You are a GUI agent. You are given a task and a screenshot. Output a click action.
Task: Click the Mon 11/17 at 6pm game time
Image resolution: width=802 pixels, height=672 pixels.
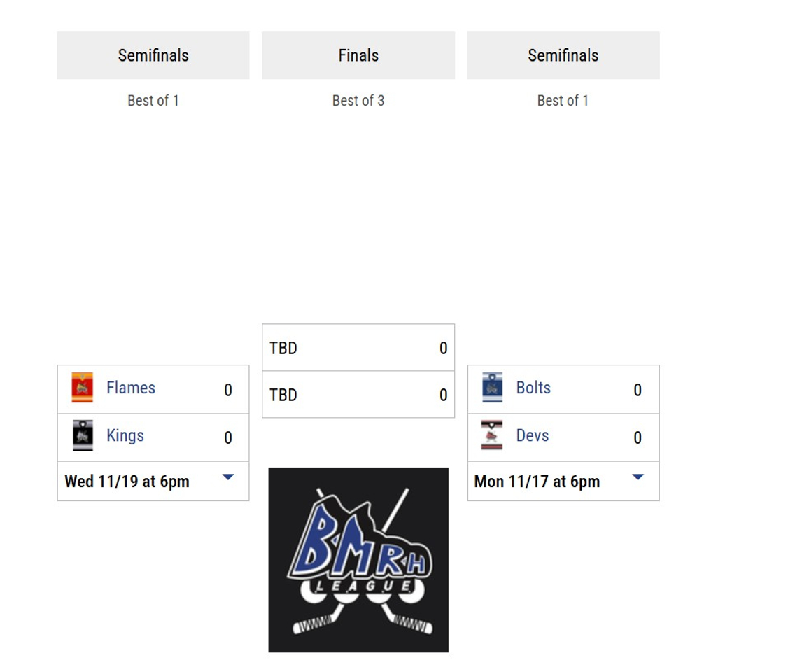pyautogui.click(x=537, y=482)
